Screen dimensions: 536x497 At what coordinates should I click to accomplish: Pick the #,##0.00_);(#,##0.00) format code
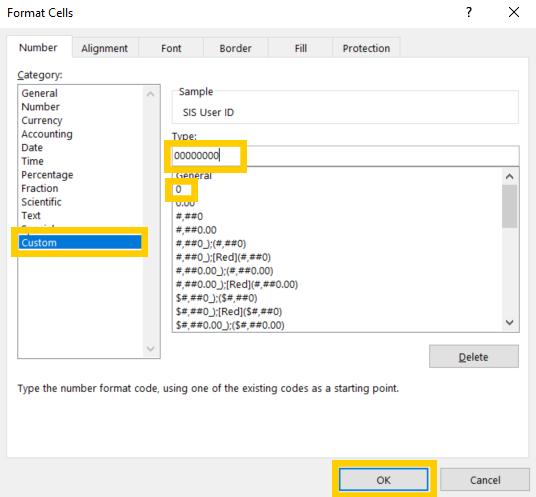(224, 271)
